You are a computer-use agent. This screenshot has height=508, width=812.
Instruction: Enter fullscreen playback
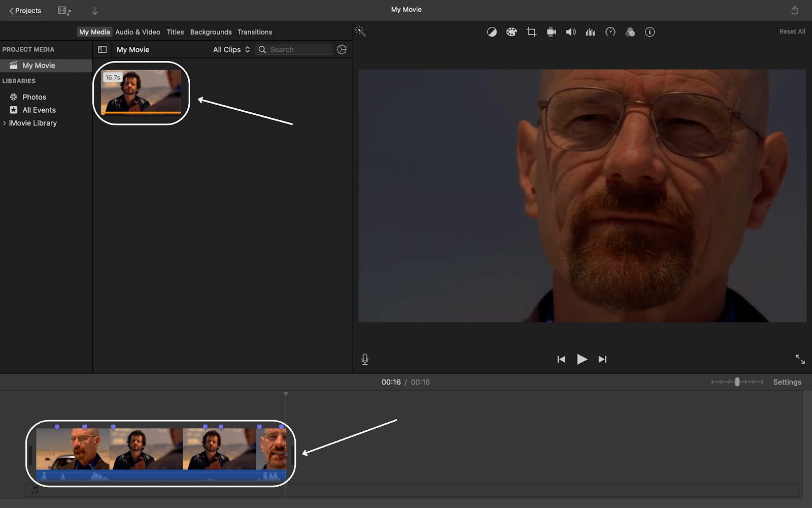tap(800, 359)
